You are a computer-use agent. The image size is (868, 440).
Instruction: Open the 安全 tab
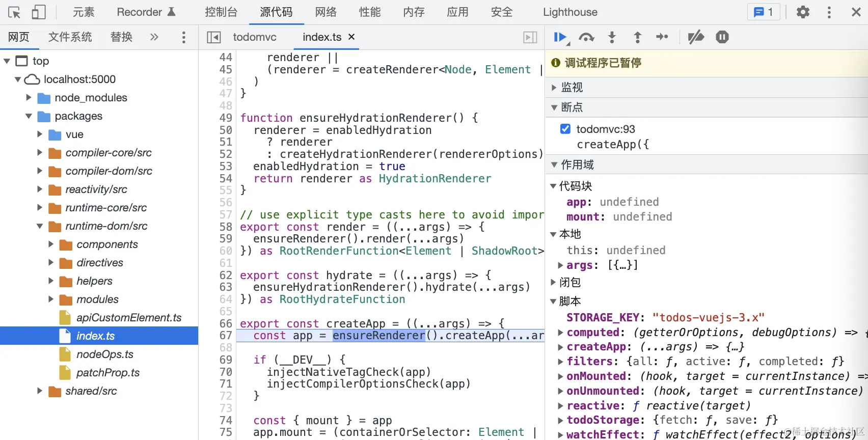[502, 12]
